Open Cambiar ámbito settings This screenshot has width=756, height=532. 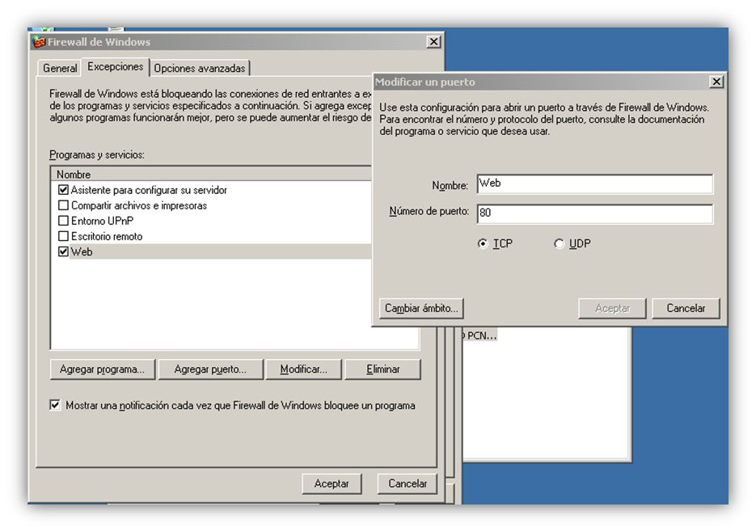tap(421, 308)
